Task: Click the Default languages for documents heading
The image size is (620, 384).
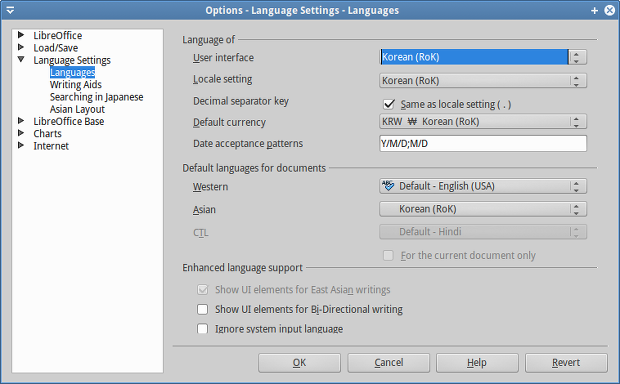Action: pos(254,168)
